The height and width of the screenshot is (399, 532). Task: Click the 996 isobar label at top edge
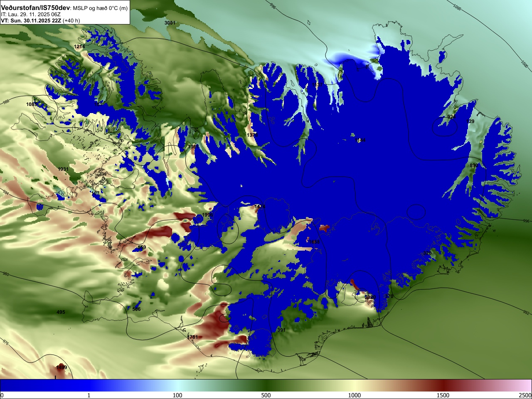(x=273, y=6)
